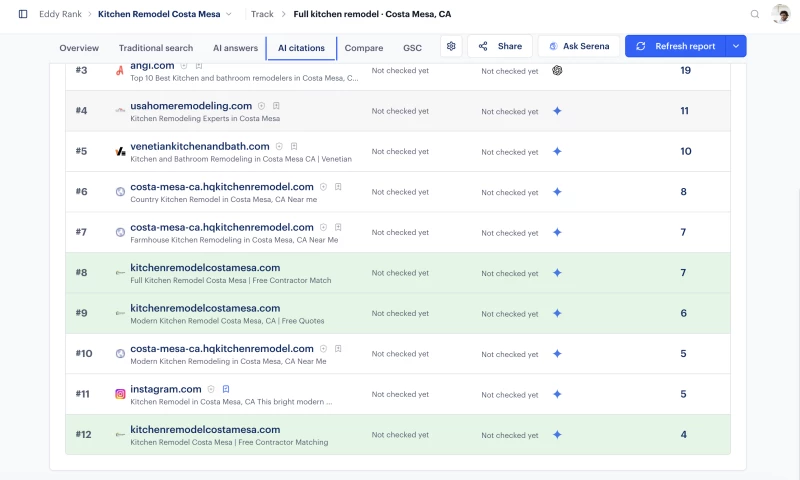Expand the Kitchen Remodel Costa Mesa project dropdown
This screenshot has width=800, height=480.
[229, 14]
